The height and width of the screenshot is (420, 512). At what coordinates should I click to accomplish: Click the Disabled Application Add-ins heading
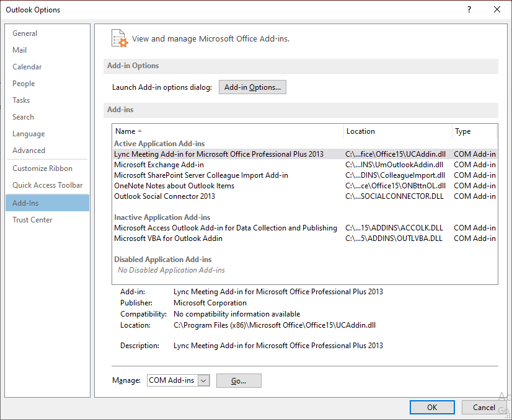[162, 260]
